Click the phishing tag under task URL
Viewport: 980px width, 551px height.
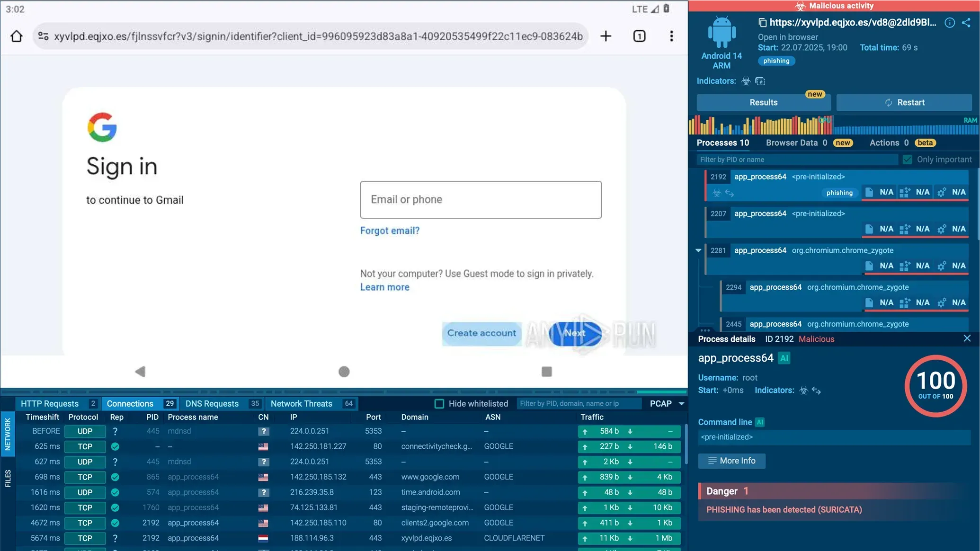tap(776, 61)
